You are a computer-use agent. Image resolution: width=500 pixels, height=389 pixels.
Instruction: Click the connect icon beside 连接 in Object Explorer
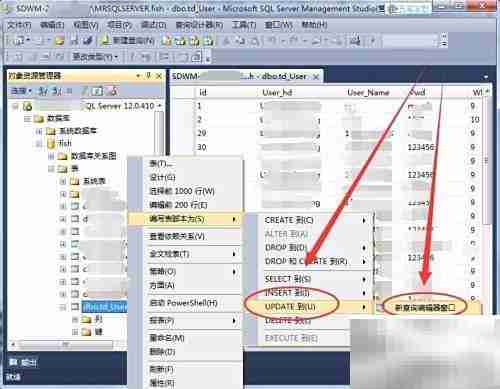(43, 91)
